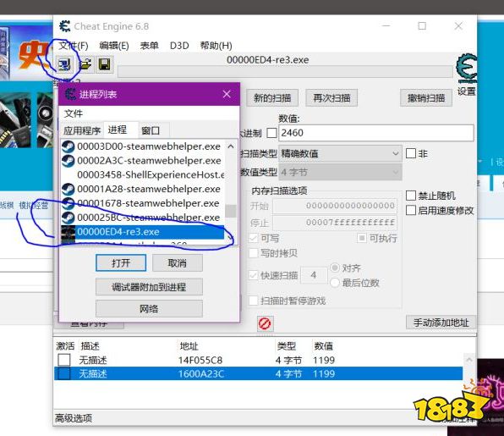Viewport: 504px width, 436px height.
Task: Open a cheat table folder icon
Action: [85, 64]
